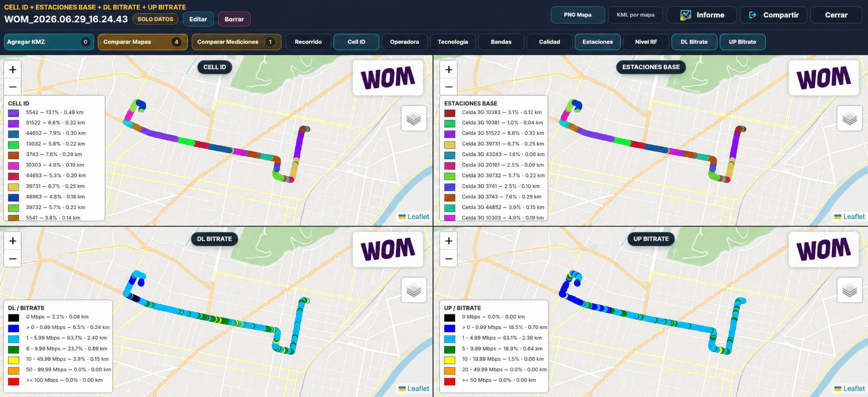
Task: Zoom out on the UP Bitrate map
Action: [x=449, y=258]
